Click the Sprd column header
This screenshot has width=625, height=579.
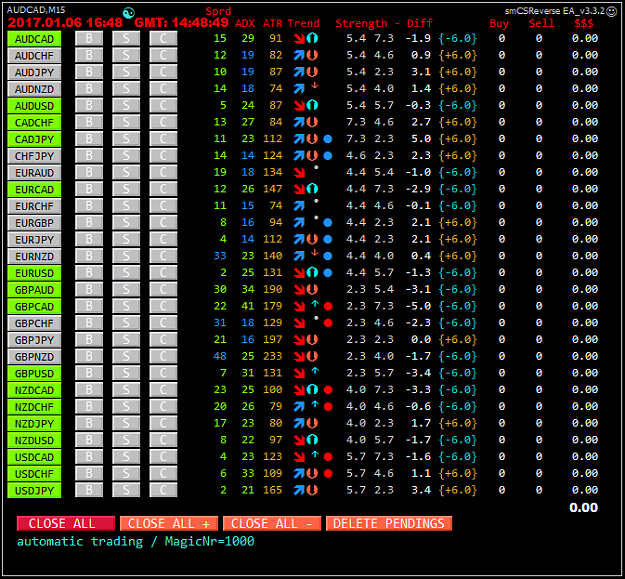[218, 11]
